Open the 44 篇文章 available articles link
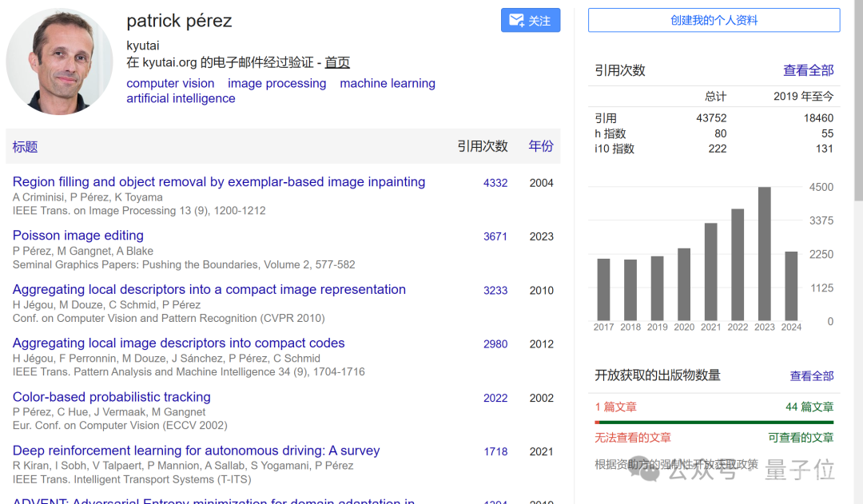Screen dimensions: 863x504 [809, 407]
